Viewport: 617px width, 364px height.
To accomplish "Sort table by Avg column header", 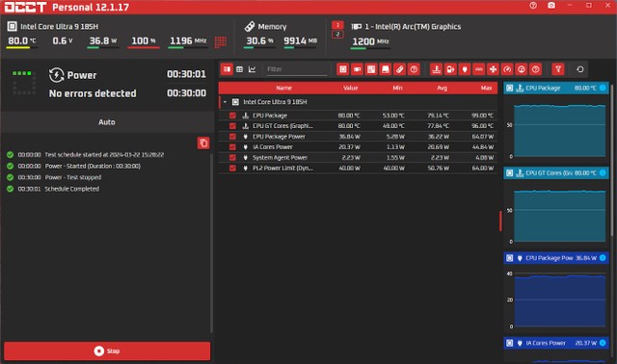I will point(443,88).
